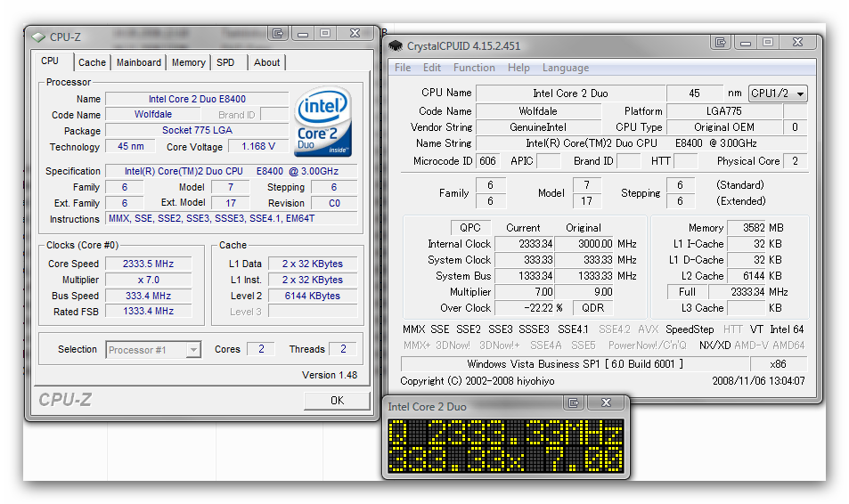Image resolution: width=849 pixels, height=504 pixels.
Task: Click the L2 Cache value '6144' in CrystalCPUID
Action: coord(747,276)
